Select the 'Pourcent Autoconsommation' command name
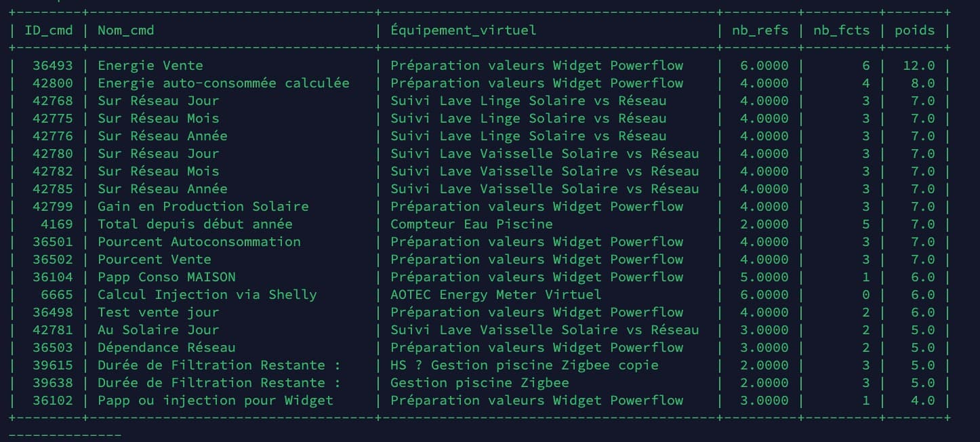The height and width of the screenshot is (442, 980). (x=199, y=242)
